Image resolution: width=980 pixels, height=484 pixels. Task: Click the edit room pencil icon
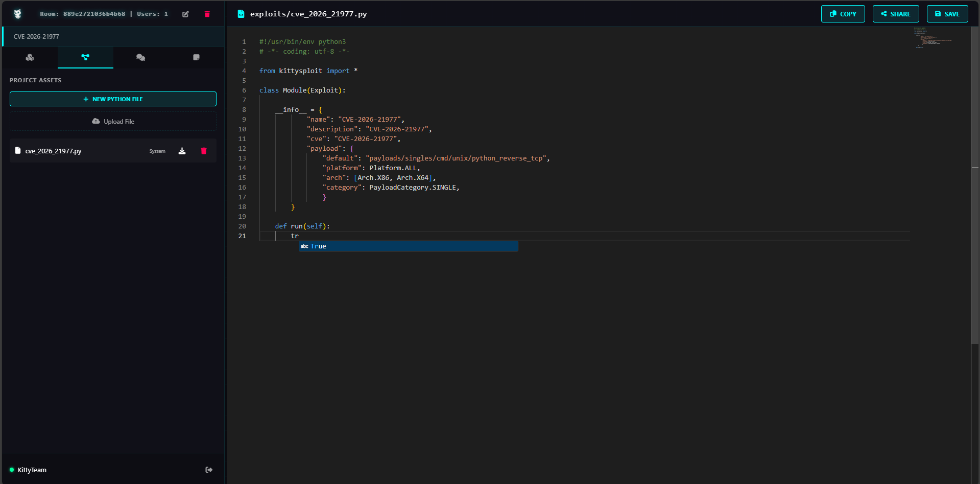pos(185,14)
